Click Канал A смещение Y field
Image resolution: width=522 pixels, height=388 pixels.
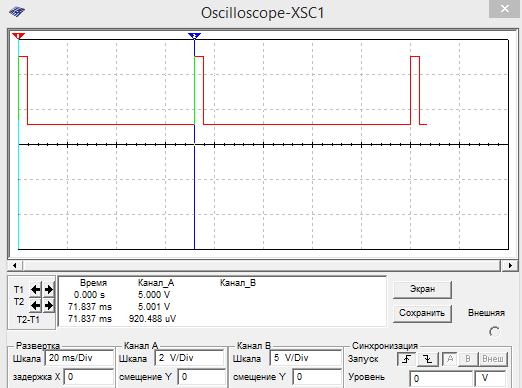[x=201, y=377]
